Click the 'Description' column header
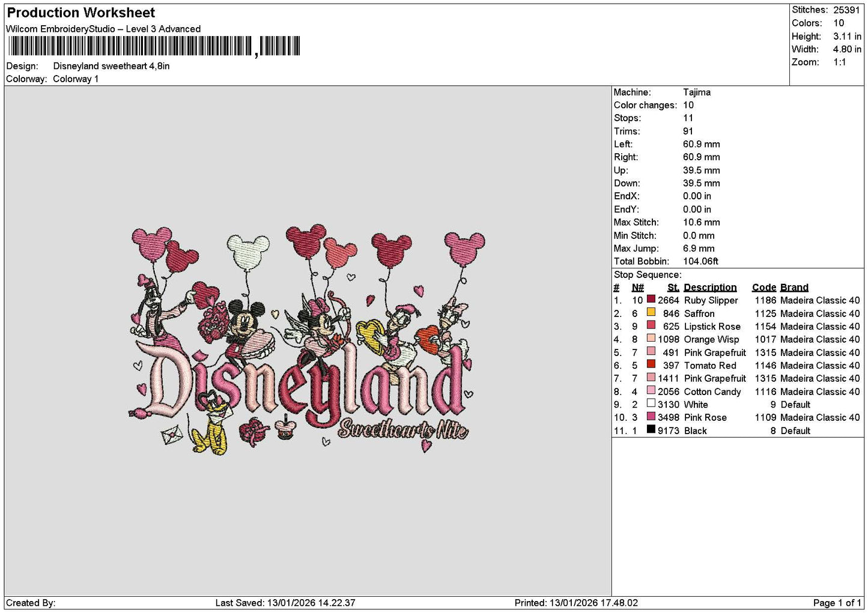 [710, 288]
